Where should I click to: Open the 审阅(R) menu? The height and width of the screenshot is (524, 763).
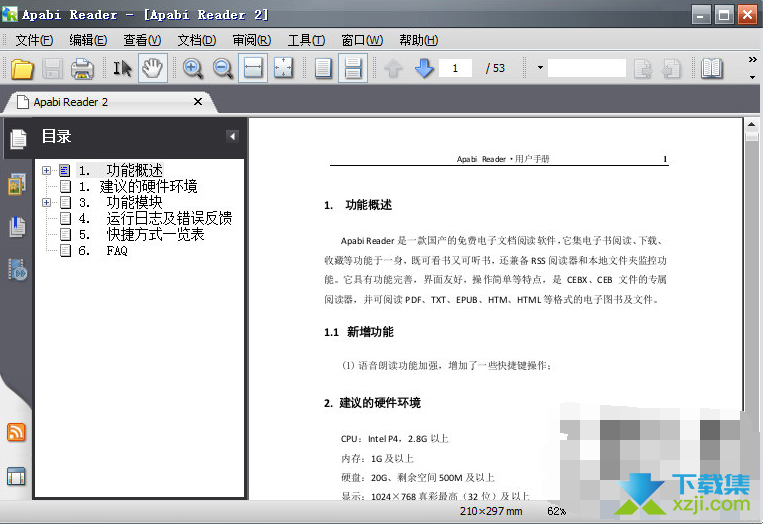[x=252, y=40]
